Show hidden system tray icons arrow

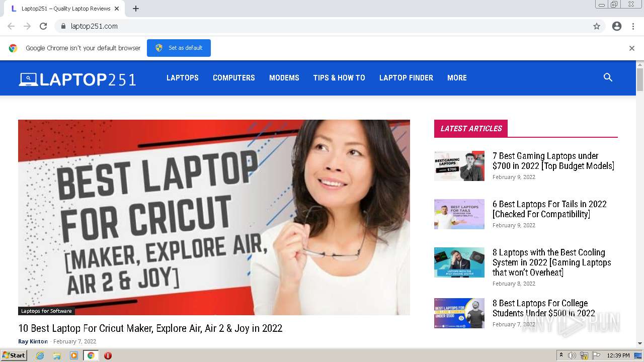[561, 355]
